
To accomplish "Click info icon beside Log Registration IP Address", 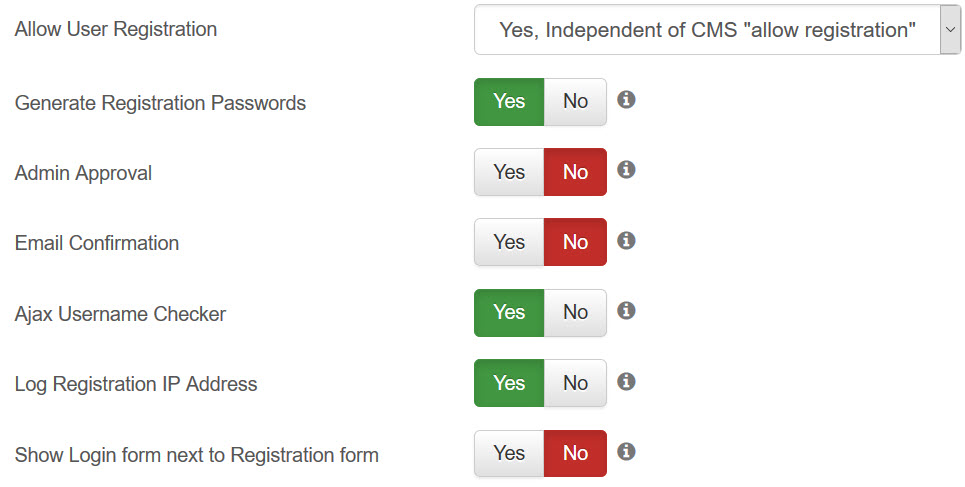I will [x=626, y=381].
